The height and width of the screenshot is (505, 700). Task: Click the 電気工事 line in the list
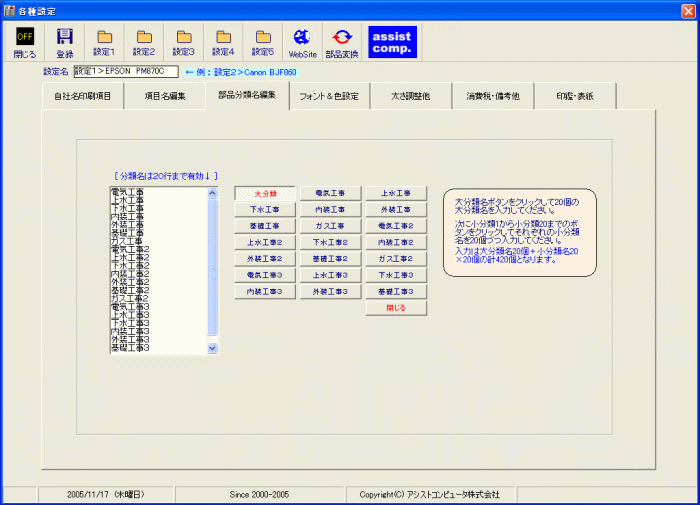pos(127,192)
